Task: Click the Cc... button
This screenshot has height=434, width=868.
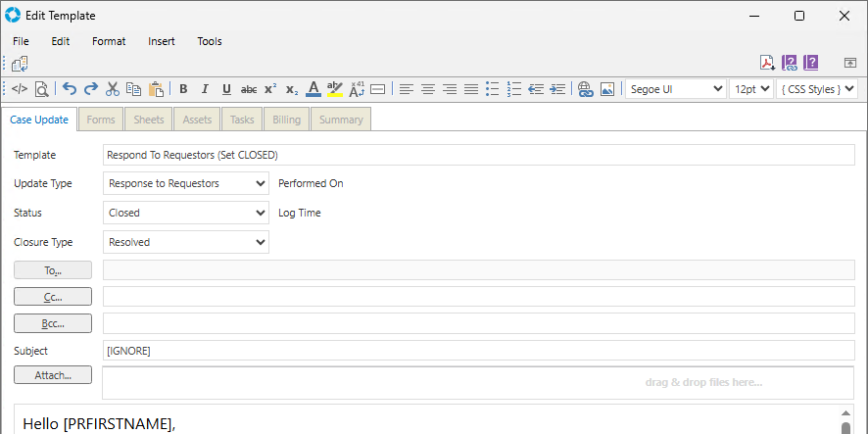Action: click(x=53, y=297)
